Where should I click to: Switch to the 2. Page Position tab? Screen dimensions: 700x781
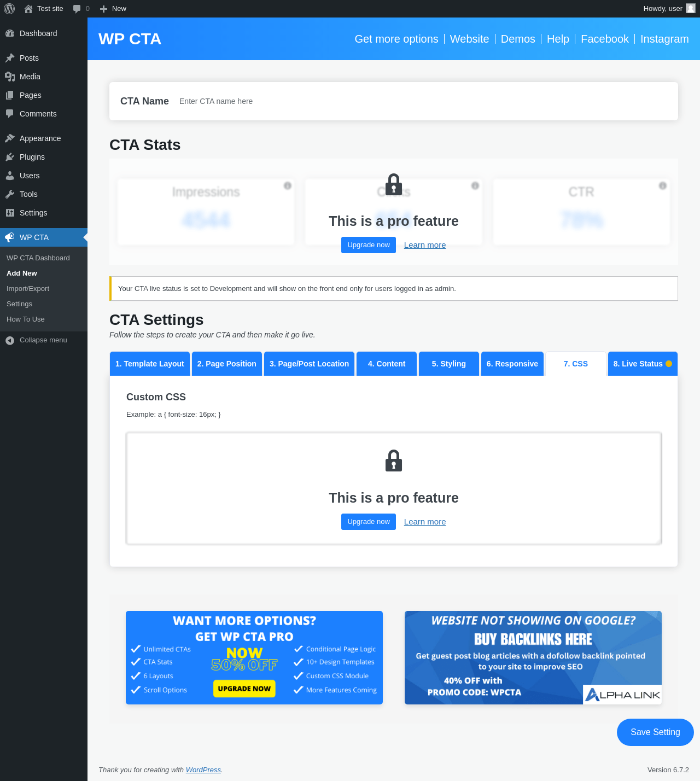pyautogui.click(x=227, y=364)
